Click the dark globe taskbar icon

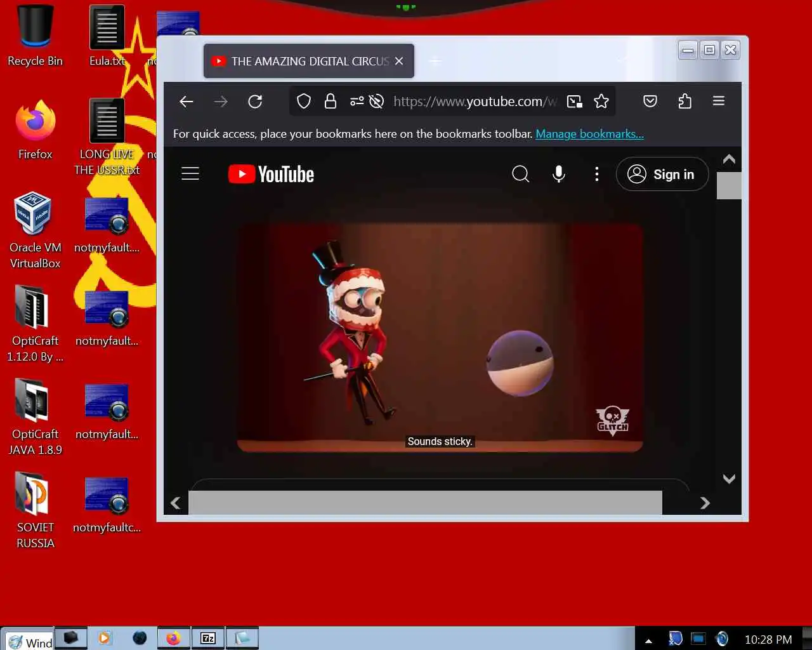coord(140,638)
